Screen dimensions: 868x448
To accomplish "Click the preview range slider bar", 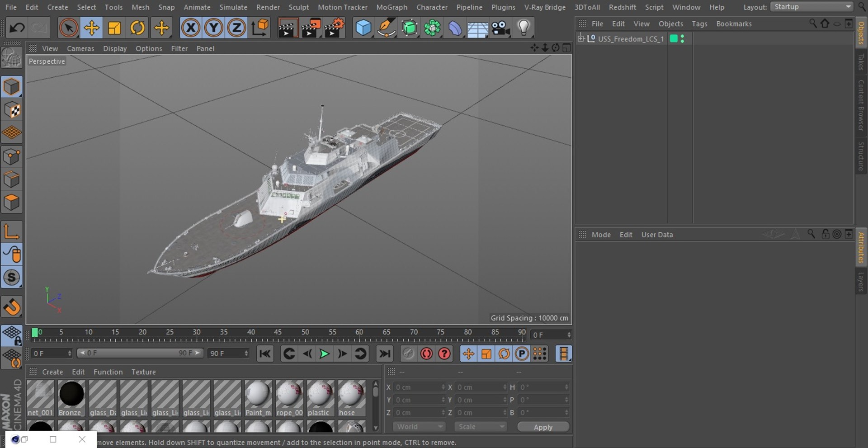I will click(140, 353).
